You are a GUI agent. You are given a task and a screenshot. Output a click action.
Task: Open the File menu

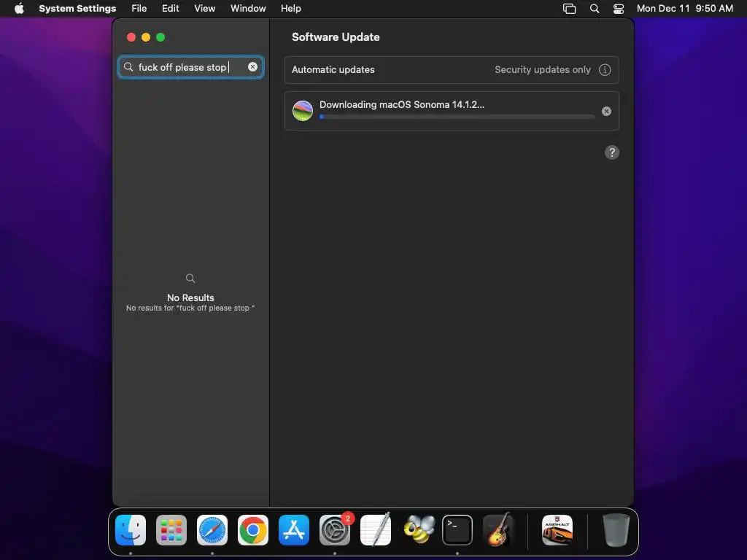[x=139, y=9]
